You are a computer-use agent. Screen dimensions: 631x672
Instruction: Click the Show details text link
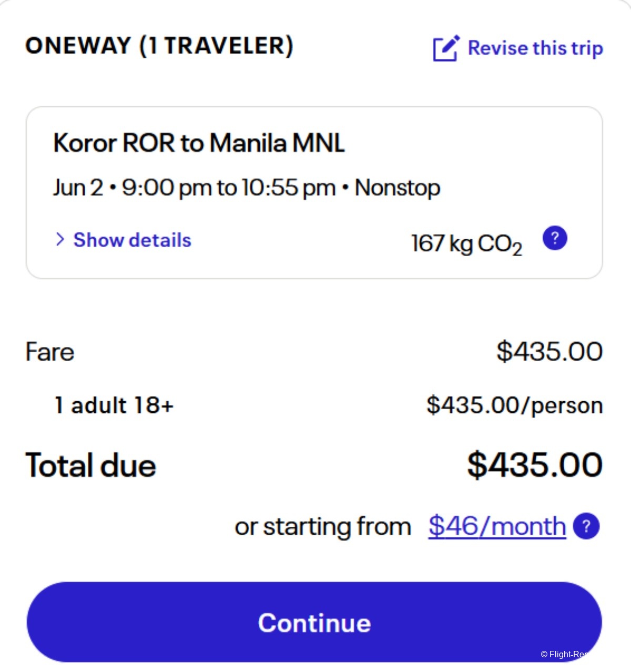click(x=132, y=240)
